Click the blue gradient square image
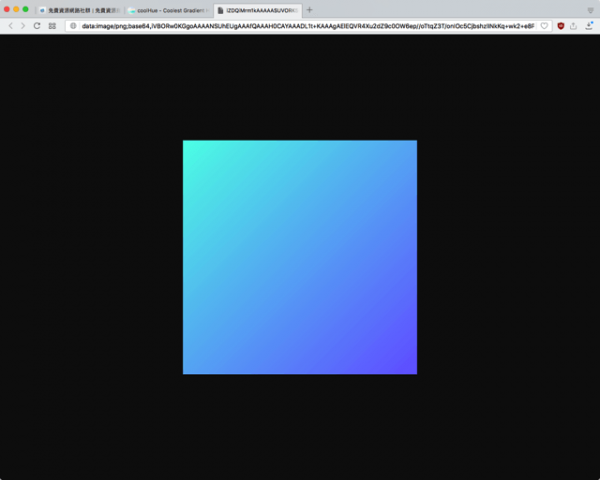Screen dimensions: 600x480 click(299, 257)
